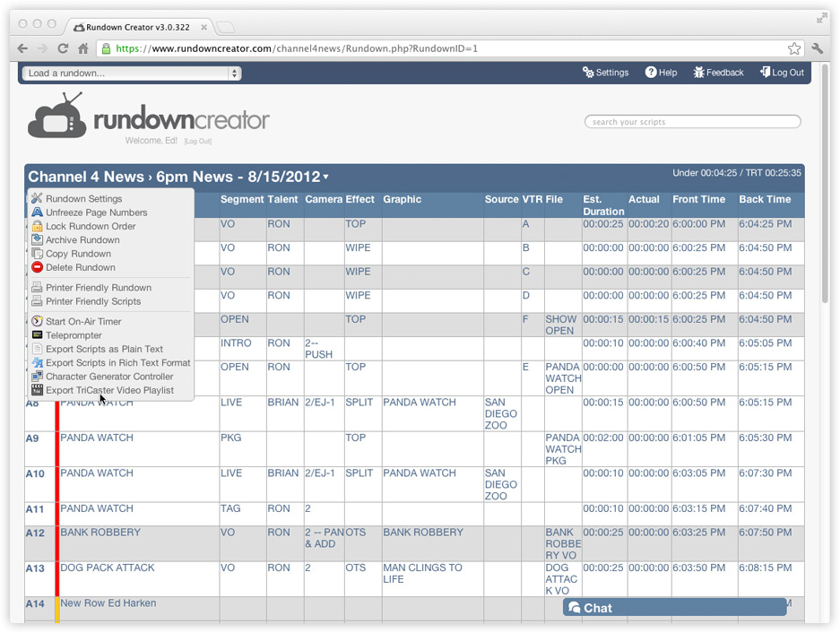Open the browser wrench menu

click(x=818, y=48)
